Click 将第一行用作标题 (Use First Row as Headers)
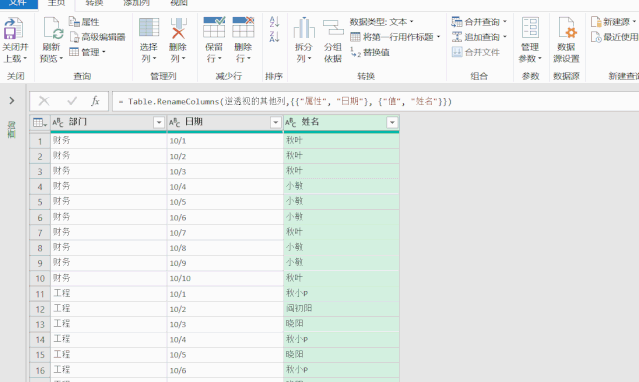639x382 pixels. [395, 37]
